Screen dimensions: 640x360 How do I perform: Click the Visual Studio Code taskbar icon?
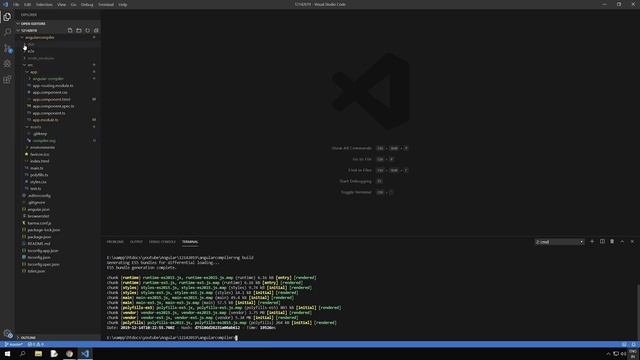(x=85, y=354)
